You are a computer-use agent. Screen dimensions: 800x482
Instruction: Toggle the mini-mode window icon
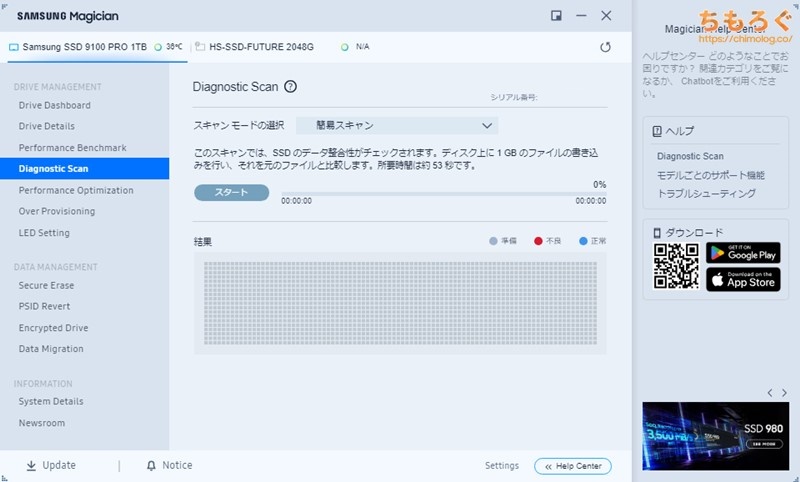pos(556,16)
